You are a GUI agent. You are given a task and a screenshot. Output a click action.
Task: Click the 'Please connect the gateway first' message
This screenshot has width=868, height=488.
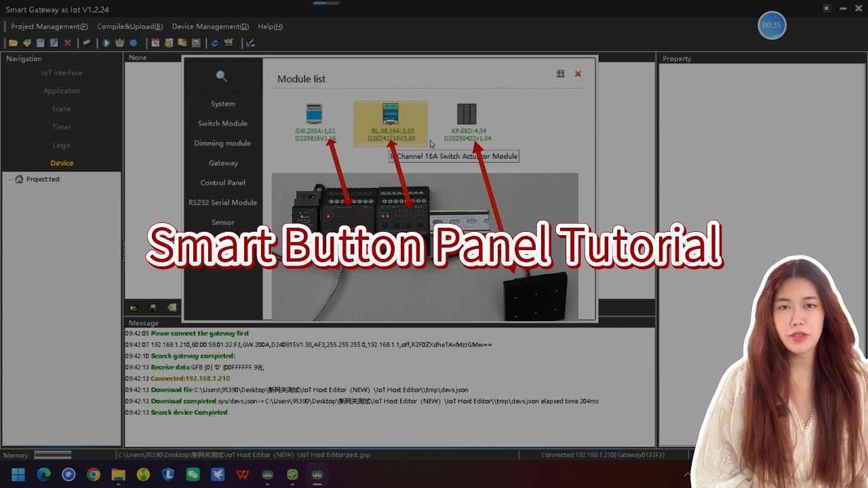(199, 333)
